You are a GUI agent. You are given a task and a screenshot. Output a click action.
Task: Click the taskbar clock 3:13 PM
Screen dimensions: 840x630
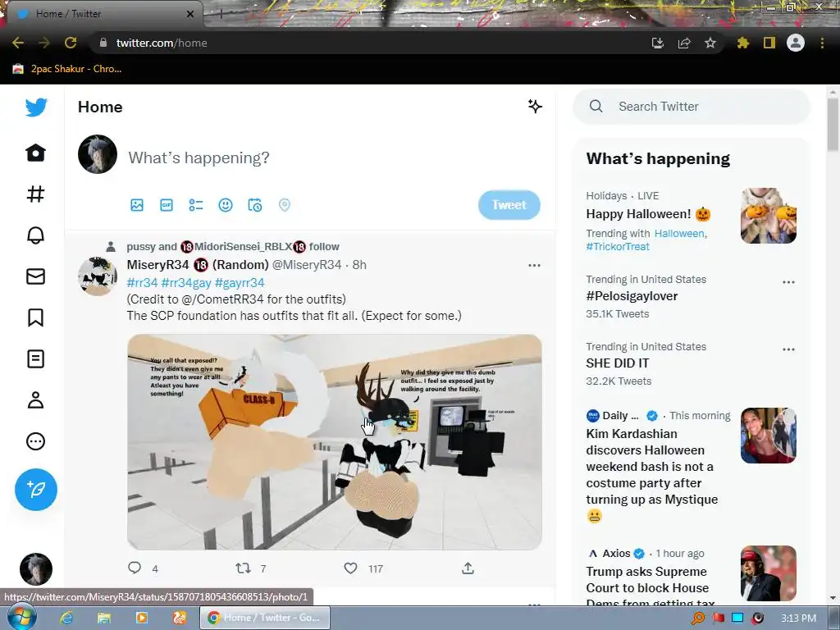(x=798, y=619)
